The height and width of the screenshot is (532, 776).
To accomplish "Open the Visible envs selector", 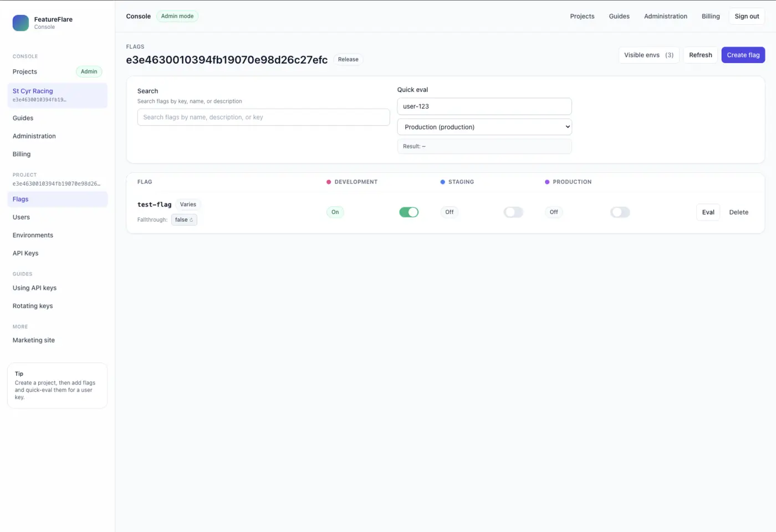I will coord(649,55).
